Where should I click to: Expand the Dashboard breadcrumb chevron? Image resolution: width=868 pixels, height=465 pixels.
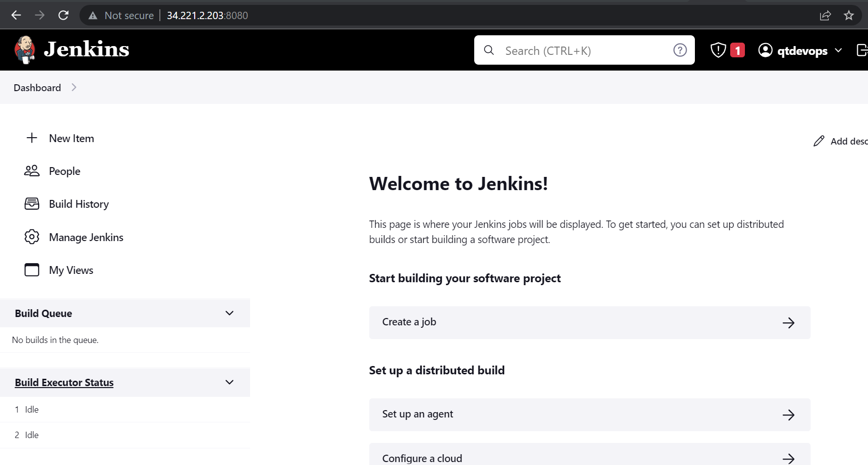pyautogui.click(x=74, y=87)
